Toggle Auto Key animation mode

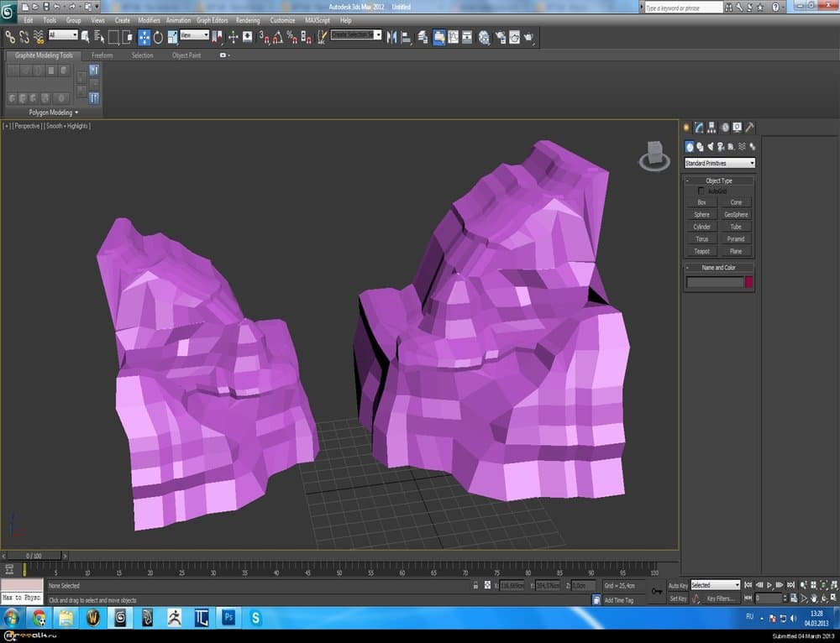tap(678, 585)
